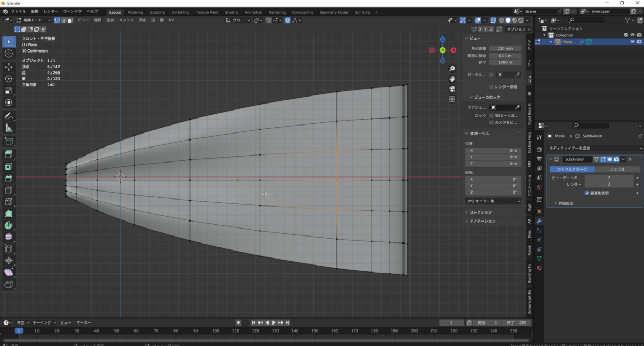Click ビューポート levels value field
Image resolution: width=644 pixels, height=346 pixels.
[609, 178]
